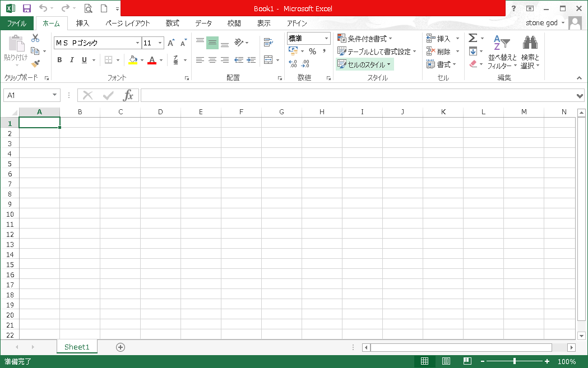Click the Copy icon in clipboard group
This screenshot has height=368, width=588.
point(35,50)
